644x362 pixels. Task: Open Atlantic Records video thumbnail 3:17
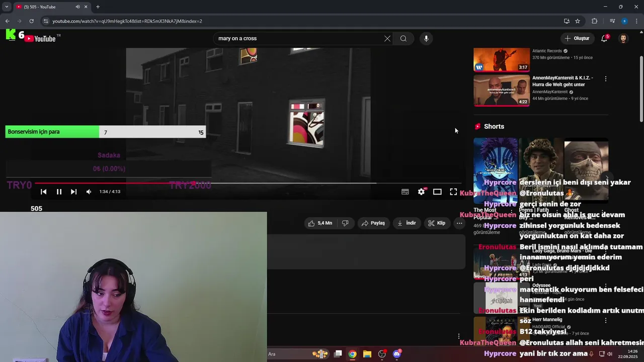click(502, 60)
